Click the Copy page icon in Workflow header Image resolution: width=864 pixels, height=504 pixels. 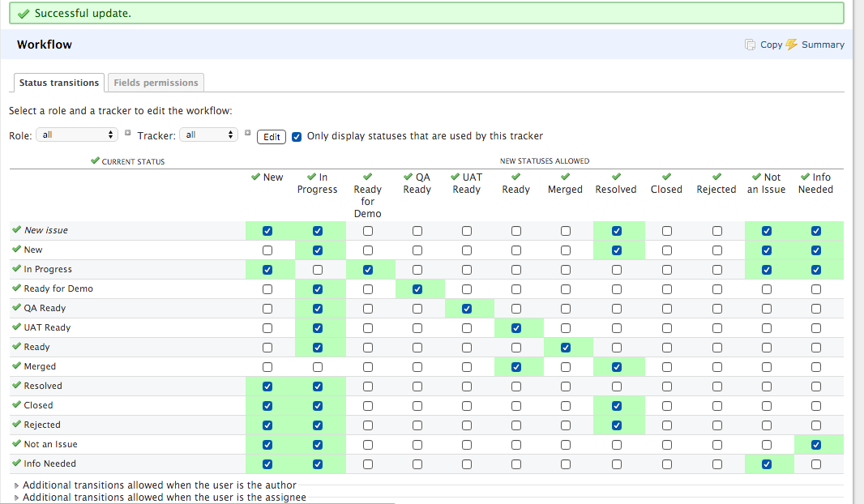(x=750, y=45)
